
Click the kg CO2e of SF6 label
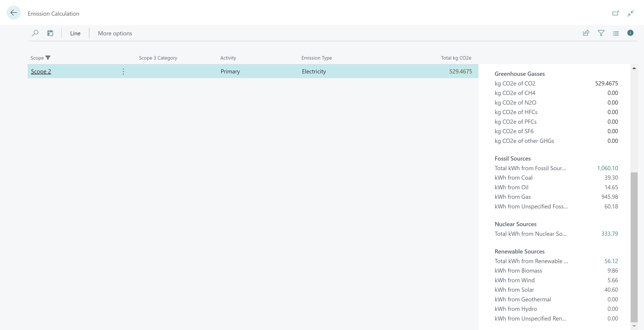(x=514, y=131)
